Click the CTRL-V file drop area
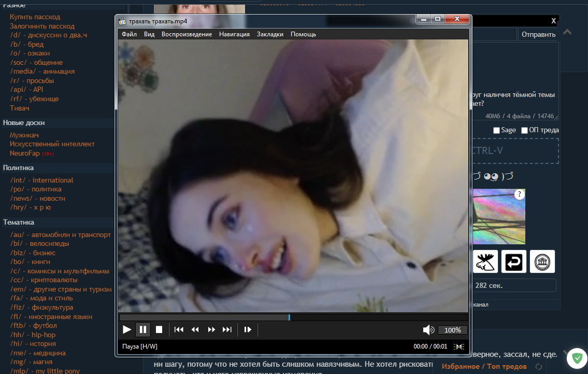Viewport: 588px width, 374px height. [515, 151]
